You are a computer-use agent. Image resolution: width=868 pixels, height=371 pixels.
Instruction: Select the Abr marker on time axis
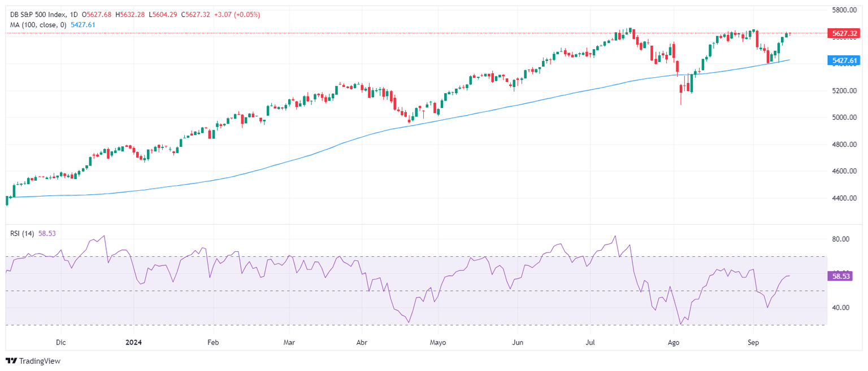pos(362,342)
